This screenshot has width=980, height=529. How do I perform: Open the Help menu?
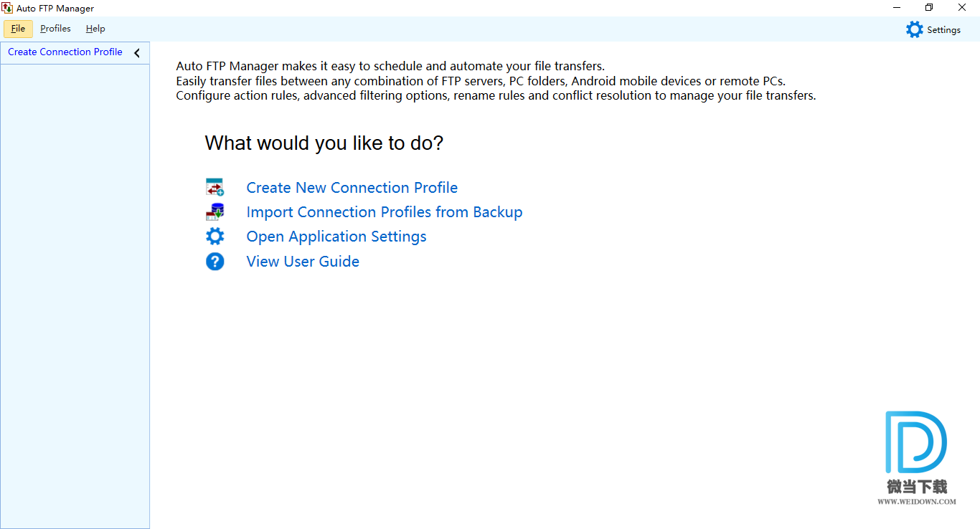[x=95, y=29]
